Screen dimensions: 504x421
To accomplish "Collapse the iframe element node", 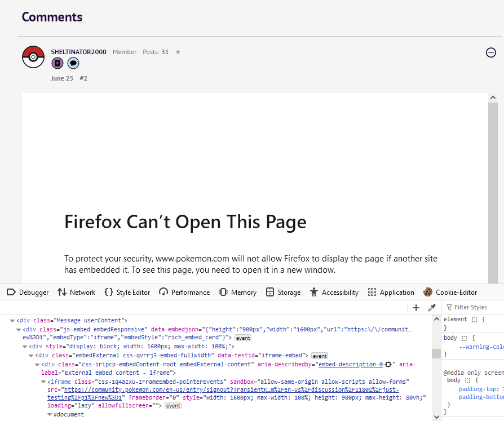I will (43, 382).
